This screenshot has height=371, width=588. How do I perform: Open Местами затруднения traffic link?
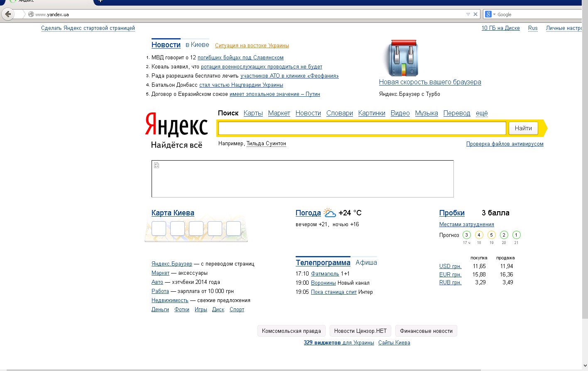467,225
